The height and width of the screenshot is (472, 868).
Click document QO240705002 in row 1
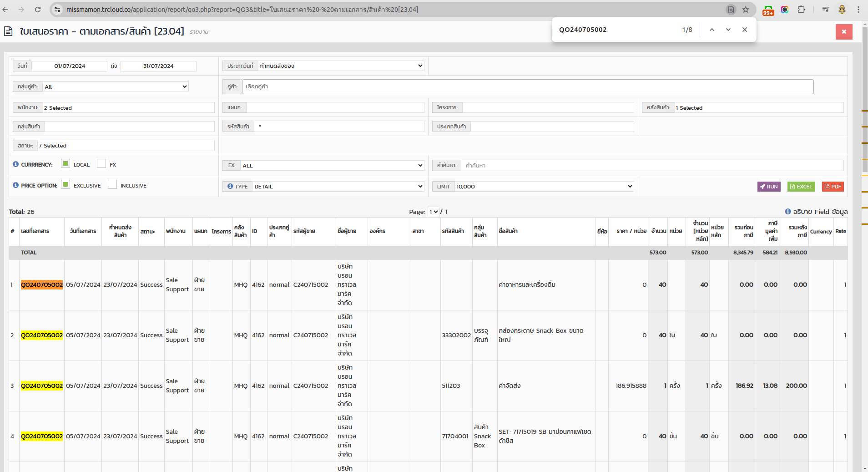[42, 284]
